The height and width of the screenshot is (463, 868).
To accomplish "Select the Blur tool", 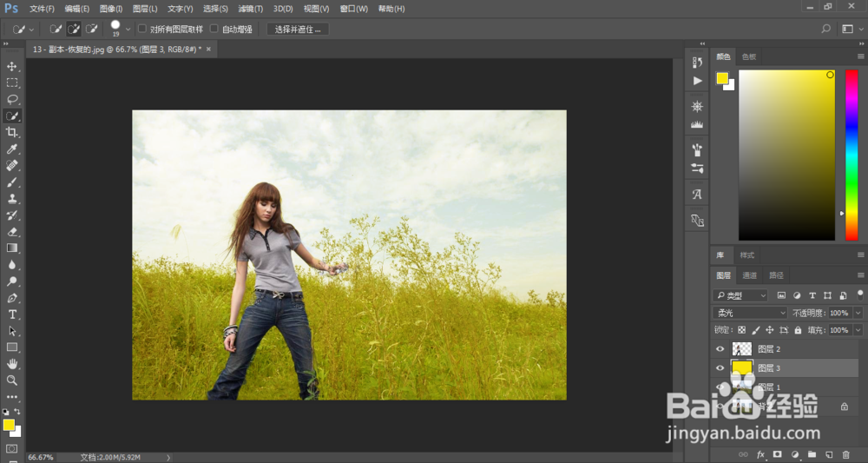I will pyautogui.click(x=11, y=265).
